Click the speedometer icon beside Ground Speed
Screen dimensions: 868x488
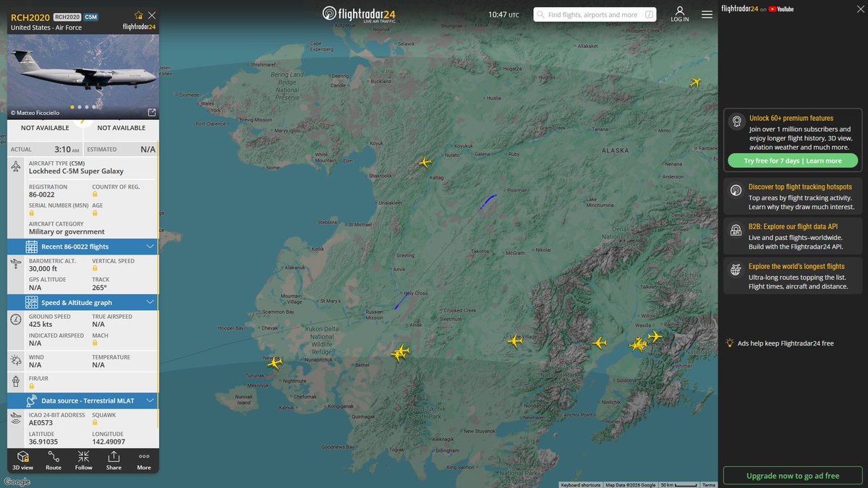click(x=17, y=320)
